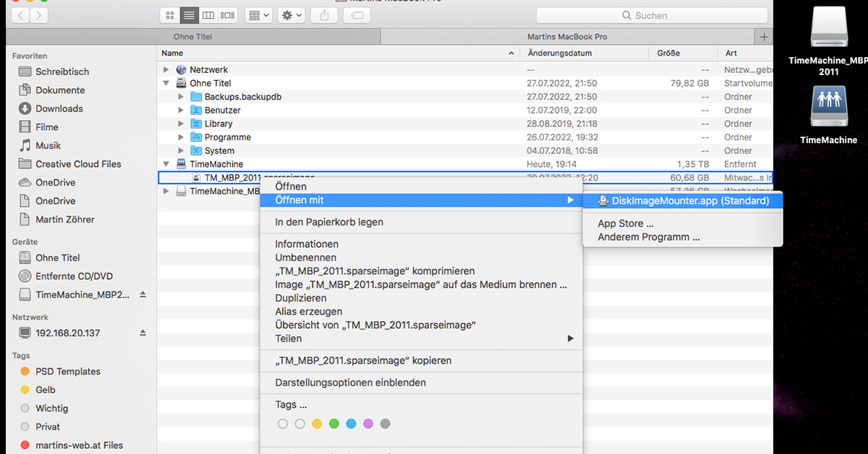Sort by Änderungsdatum column
This screenshot has width=868, height=454.
584,53
